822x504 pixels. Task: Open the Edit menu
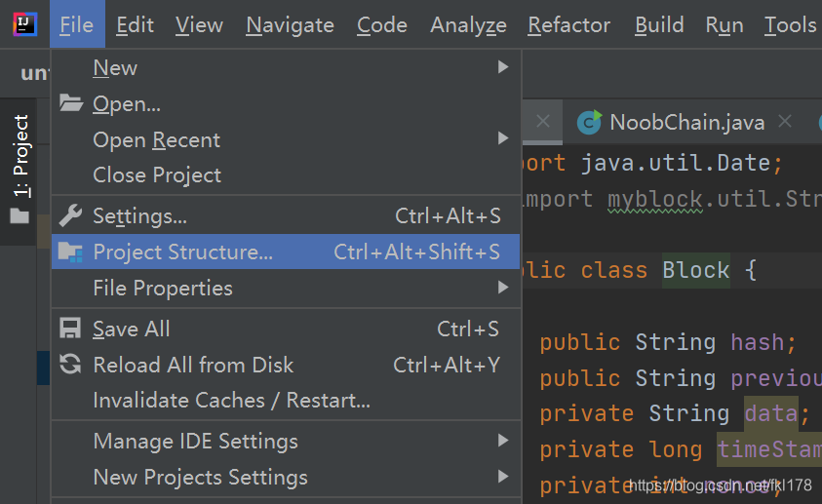coord(135,25)
